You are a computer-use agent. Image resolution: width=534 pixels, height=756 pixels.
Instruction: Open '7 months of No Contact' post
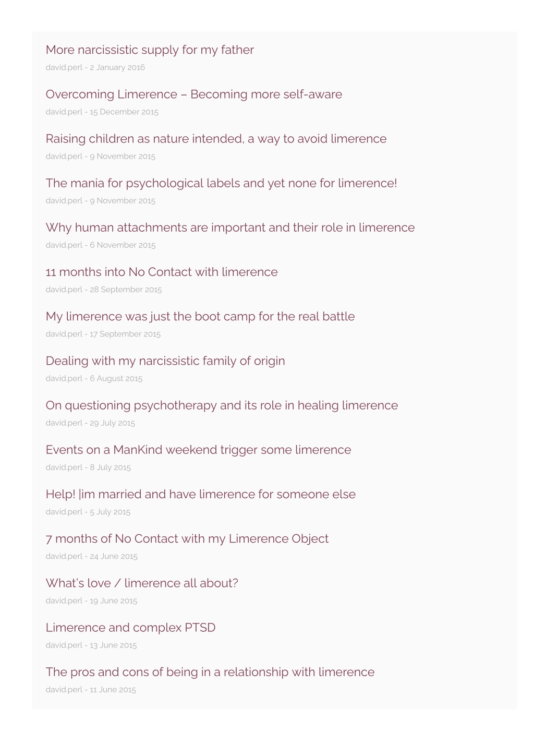coord(187,538)
